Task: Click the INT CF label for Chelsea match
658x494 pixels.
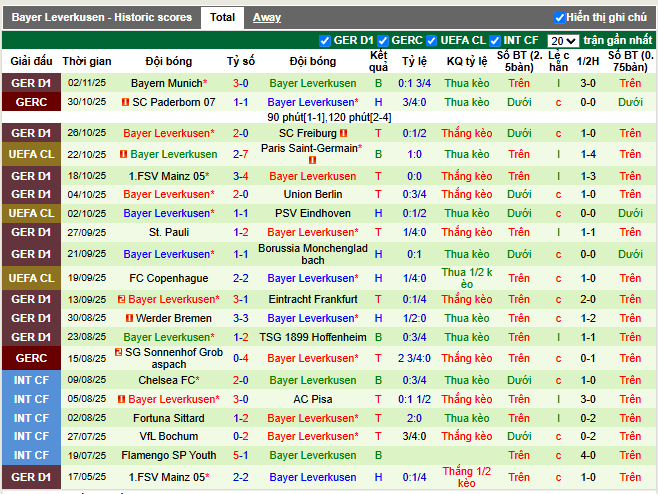Action: click(31, 380)
